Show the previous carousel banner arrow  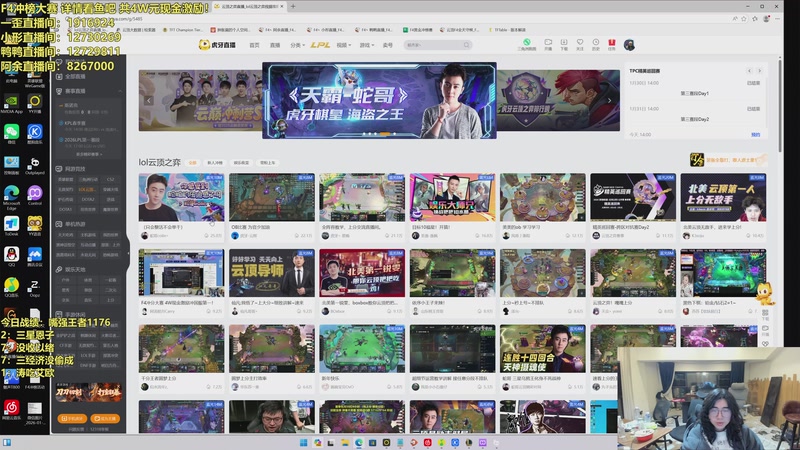tap(148, 101)
